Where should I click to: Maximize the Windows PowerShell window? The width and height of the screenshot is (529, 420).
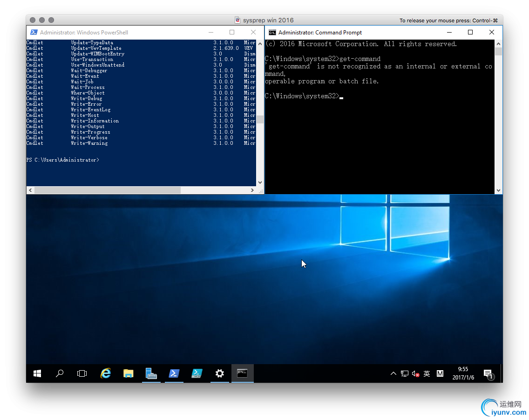point(232,32)
